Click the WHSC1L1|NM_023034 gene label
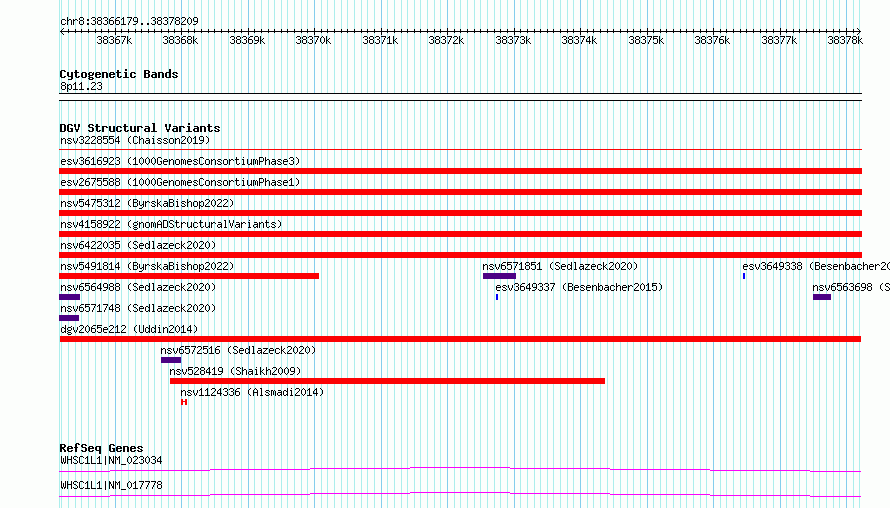The width and height of the screenshot is (890, 508). (111, 460)
